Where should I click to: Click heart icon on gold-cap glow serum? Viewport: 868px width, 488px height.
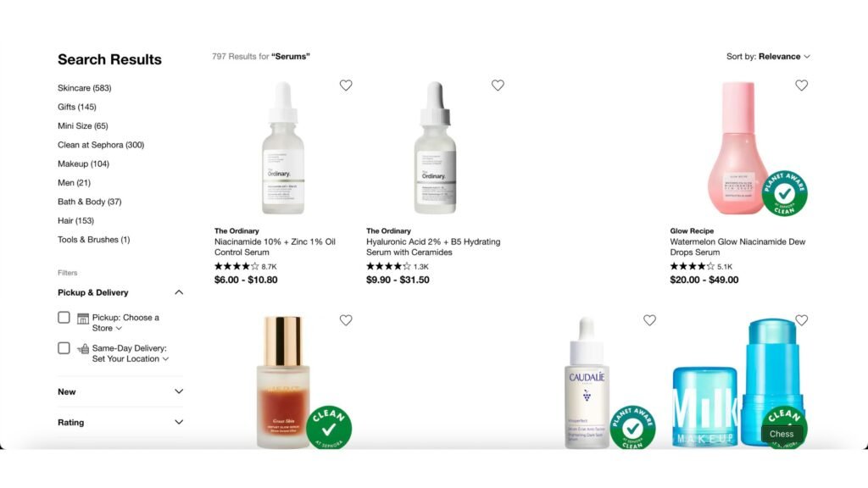[346, 319]
